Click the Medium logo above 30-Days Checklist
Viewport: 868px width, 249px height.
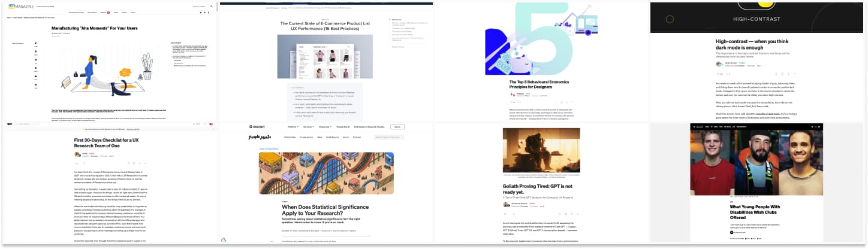(10, 124)
